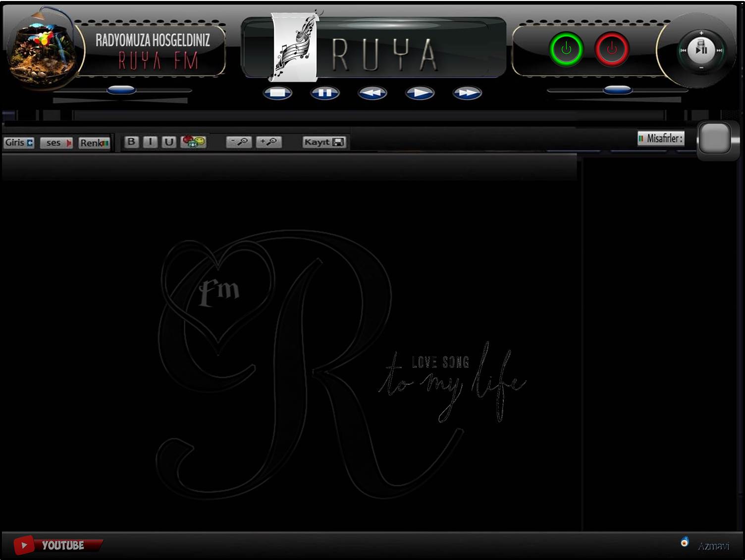Click the Misafirler guests label
Viewport: 745px width, 560px height.
[x=661, y=138]
